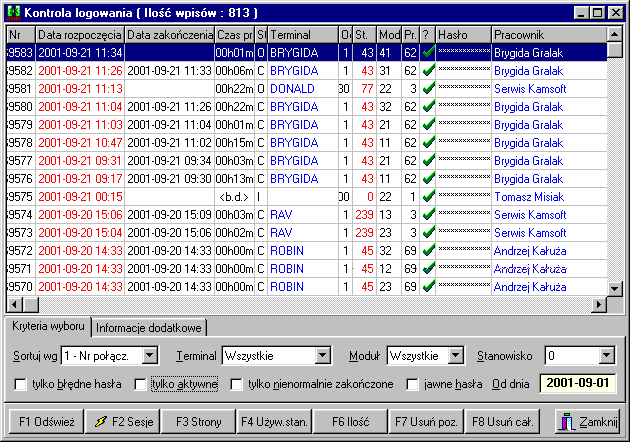630x442 pixels.
Task: Click the lightning icon on F2 Sesje
Action: click(x=101, y=422)
